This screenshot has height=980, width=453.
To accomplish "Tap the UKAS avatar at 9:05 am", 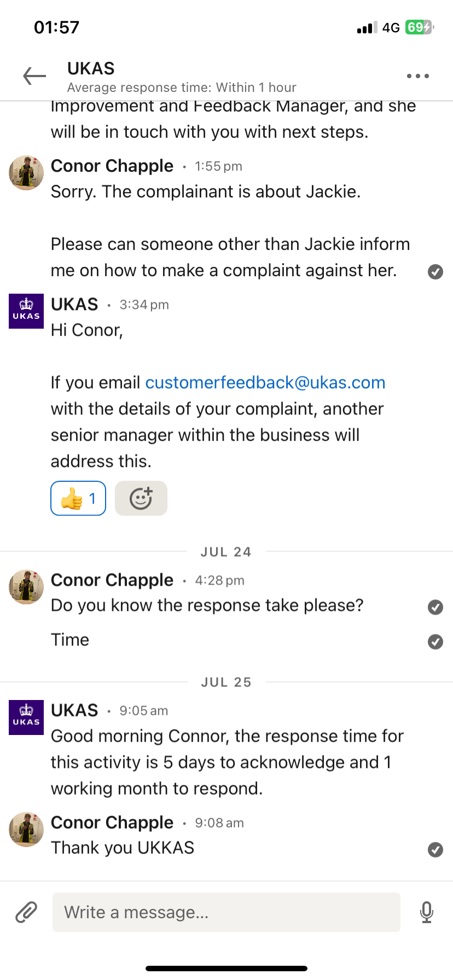I will (26, 717).
